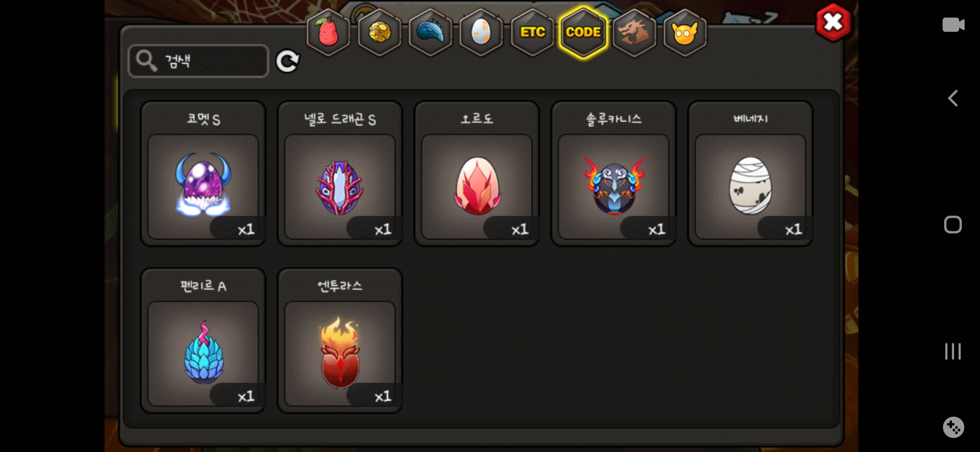Select the gold nugget category tab
This screenshot has height=452, width=980.
click(380, 32)
